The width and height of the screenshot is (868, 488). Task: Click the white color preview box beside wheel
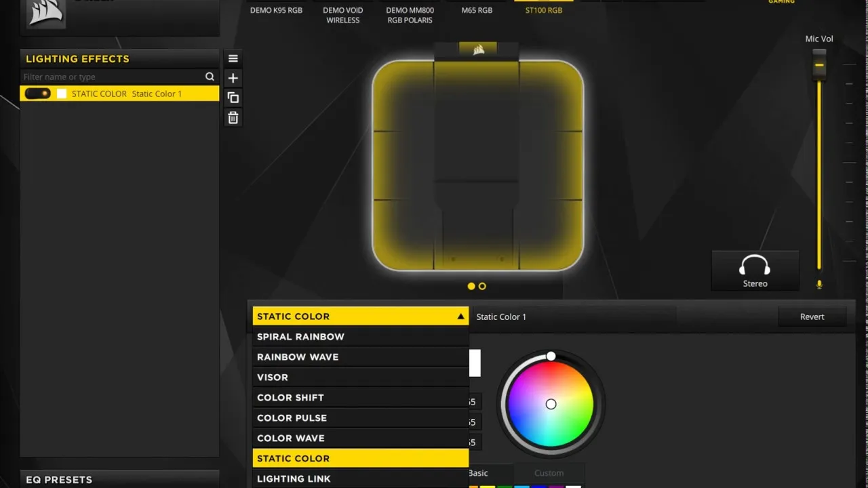pyautogui.click(x=475, y=363)
